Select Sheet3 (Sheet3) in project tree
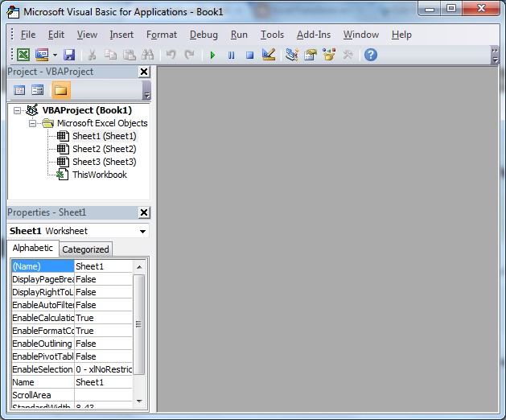 (x=105, y=162)
